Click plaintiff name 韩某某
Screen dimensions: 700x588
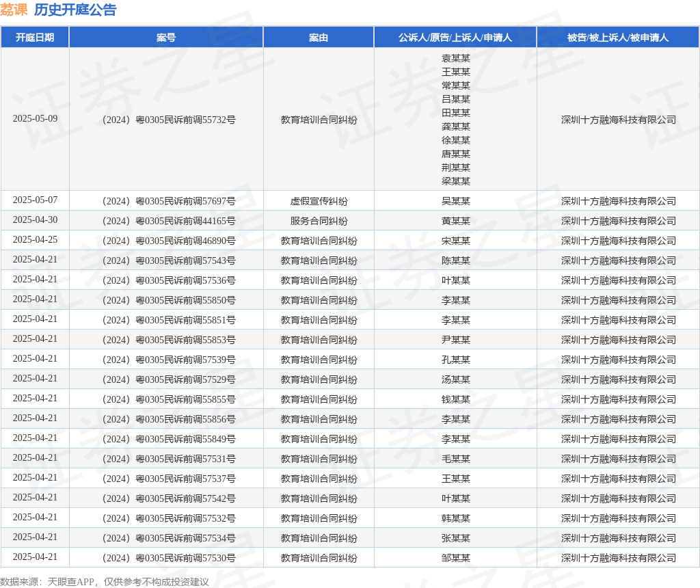click(x=455, y=518)
